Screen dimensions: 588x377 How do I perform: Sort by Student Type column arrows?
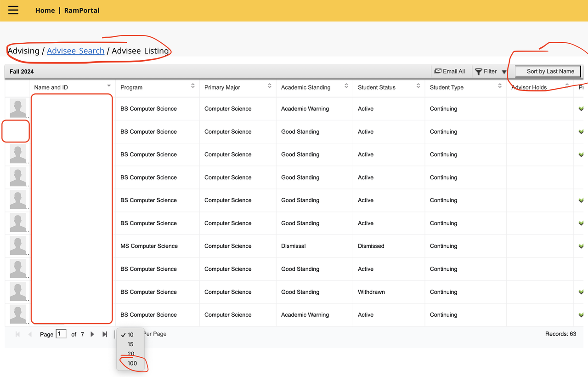tap(500, 86)
